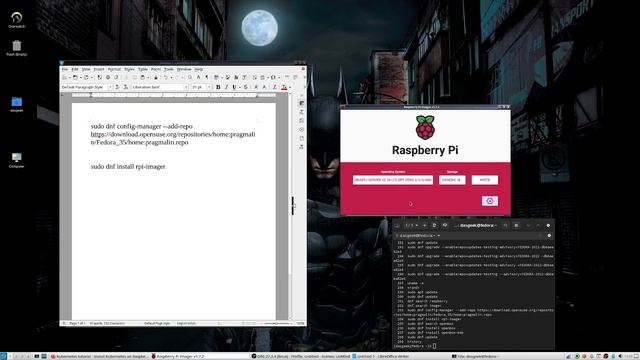
Task: Click the Page 1 of 1 status field
Action: tap(77, 323)
